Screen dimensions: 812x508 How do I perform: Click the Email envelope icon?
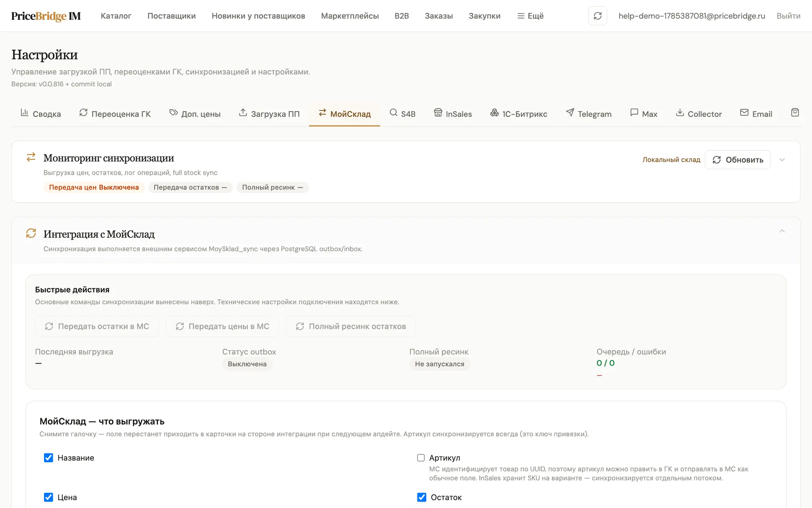[744, 113]
